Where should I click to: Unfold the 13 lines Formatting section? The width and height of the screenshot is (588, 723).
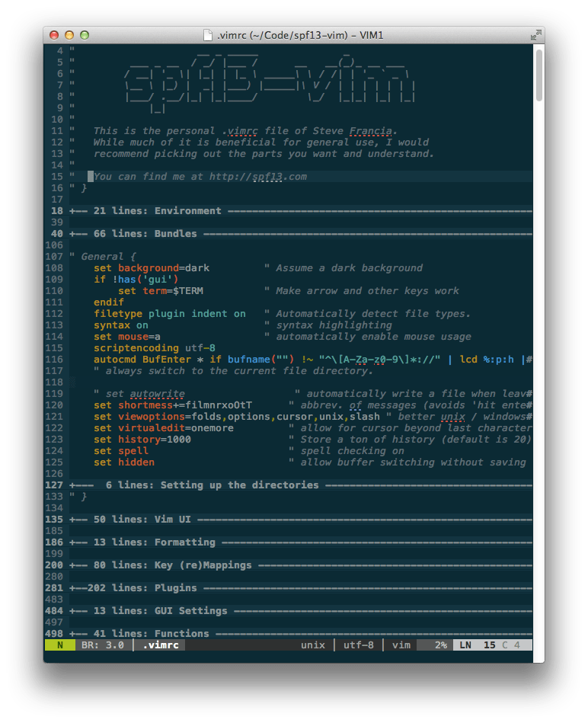[301, 542]
